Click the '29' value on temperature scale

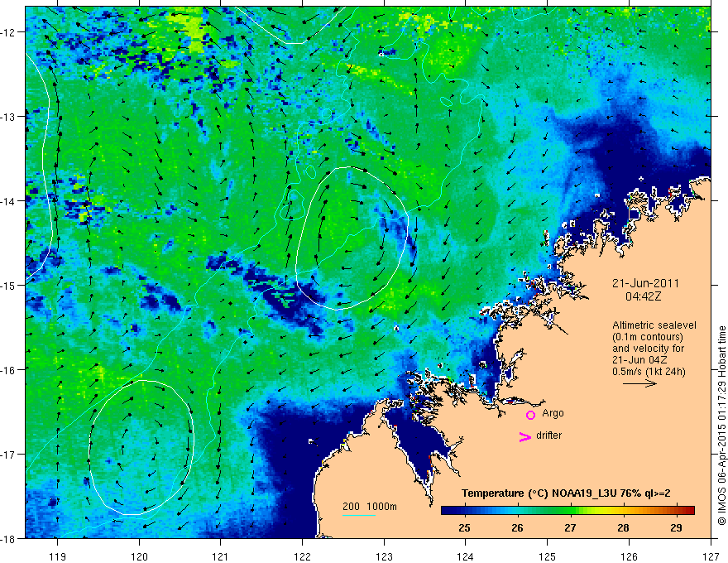pos(676,528)
